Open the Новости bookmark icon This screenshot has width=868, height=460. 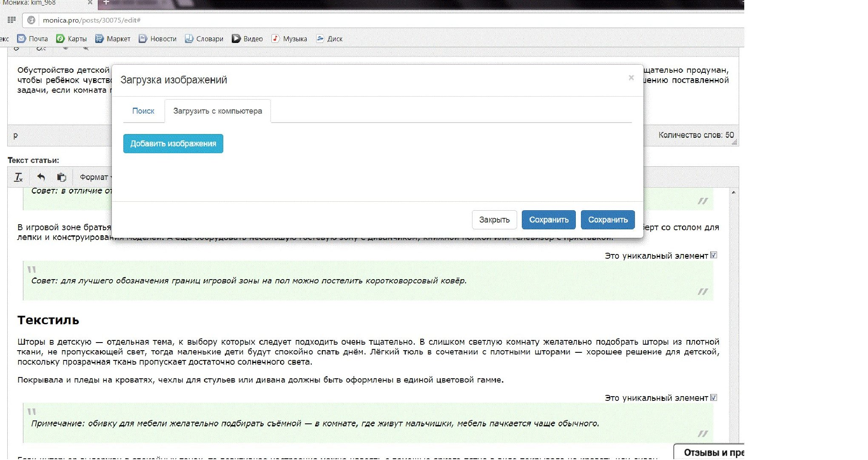click(143, 39)
